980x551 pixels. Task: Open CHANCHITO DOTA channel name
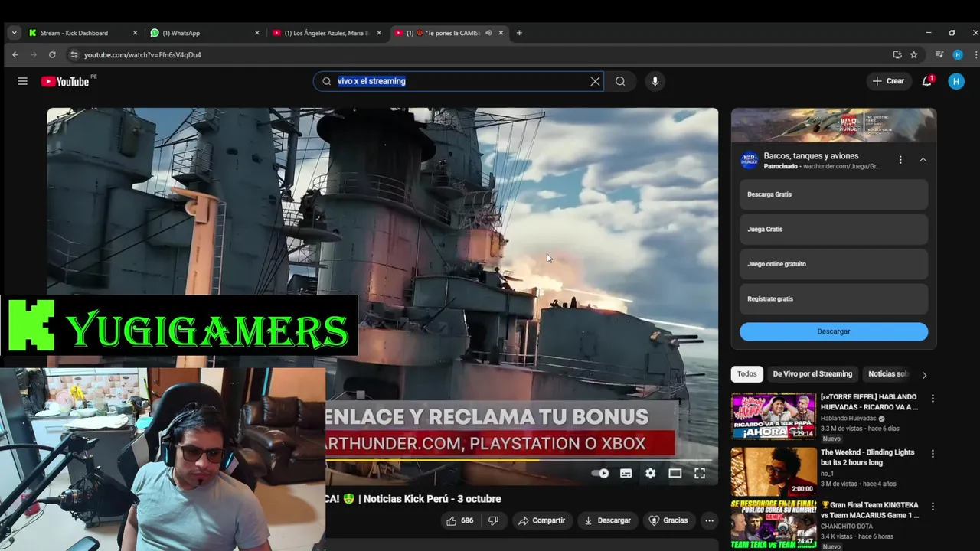coord(847,527)
